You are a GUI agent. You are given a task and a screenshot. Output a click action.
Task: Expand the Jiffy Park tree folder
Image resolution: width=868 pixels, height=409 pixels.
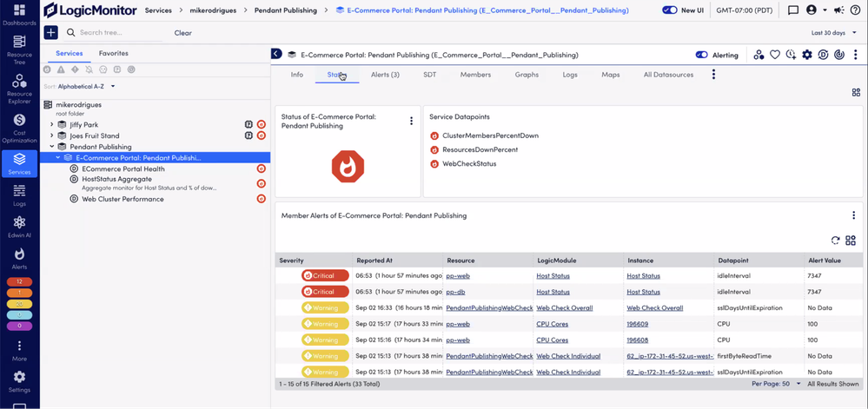tap(52, 125)
